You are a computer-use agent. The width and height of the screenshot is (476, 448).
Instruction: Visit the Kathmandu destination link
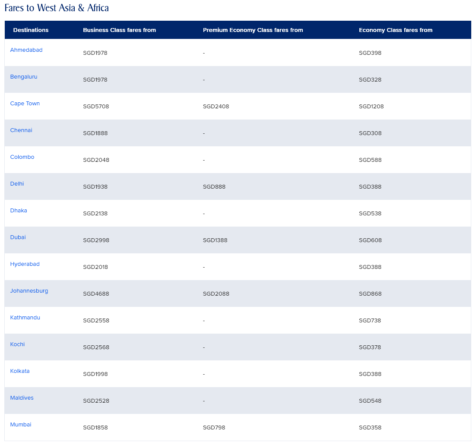tap(25, 318)
